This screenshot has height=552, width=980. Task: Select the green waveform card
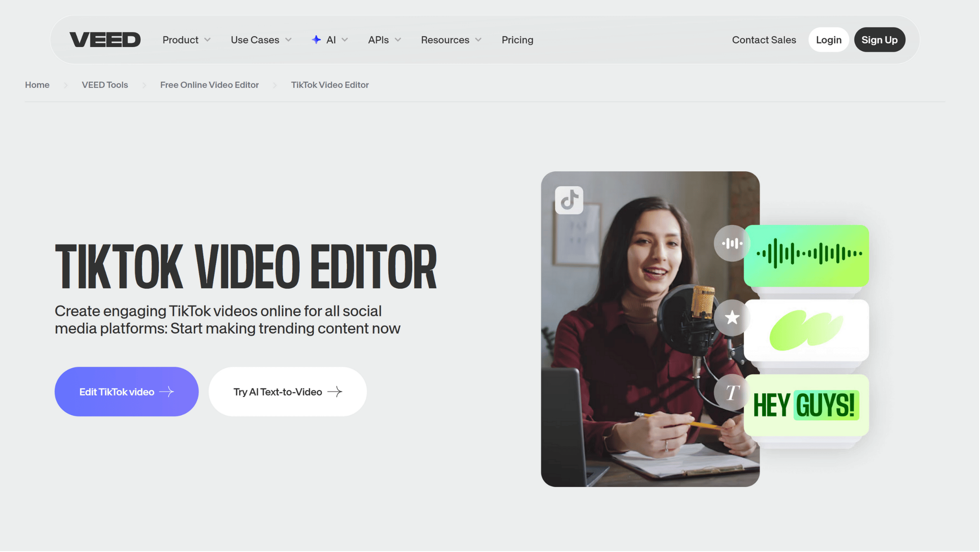[807, 256]
